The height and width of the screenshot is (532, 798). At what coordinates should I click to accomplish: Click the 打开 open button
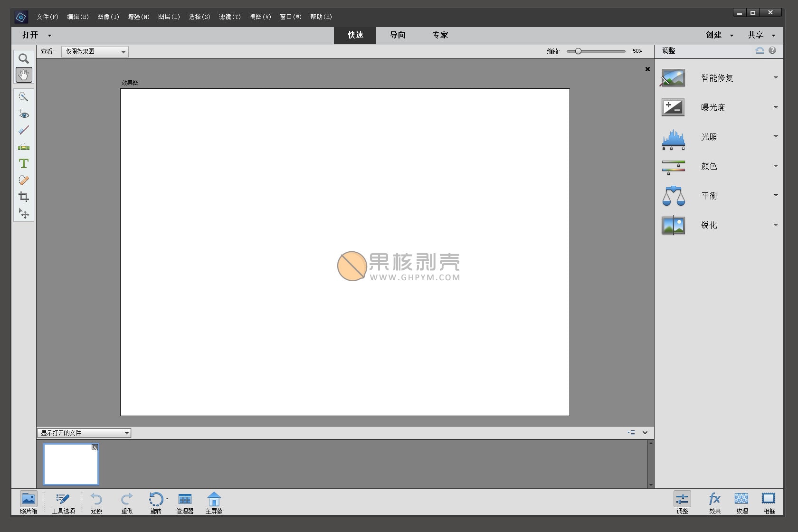pos(30,35)
